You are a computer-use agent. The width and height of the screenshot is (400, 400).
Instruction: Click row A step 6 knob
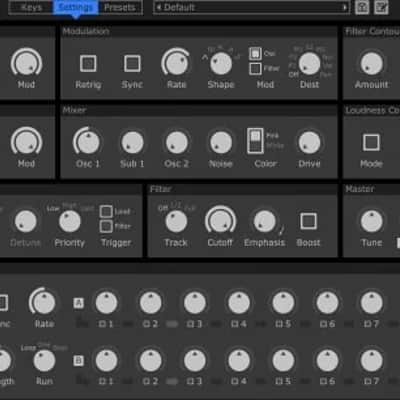coord(327,303)
